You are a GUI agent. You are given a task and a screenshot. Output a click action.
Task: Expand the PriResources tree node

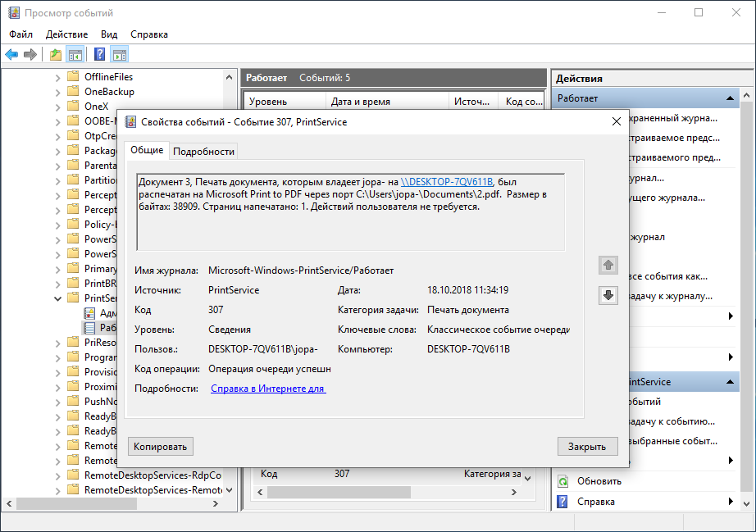point(58,343)
